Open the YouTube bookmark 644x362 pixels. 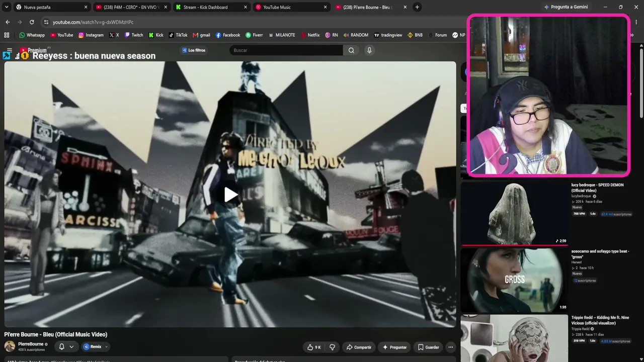[62, 35]
